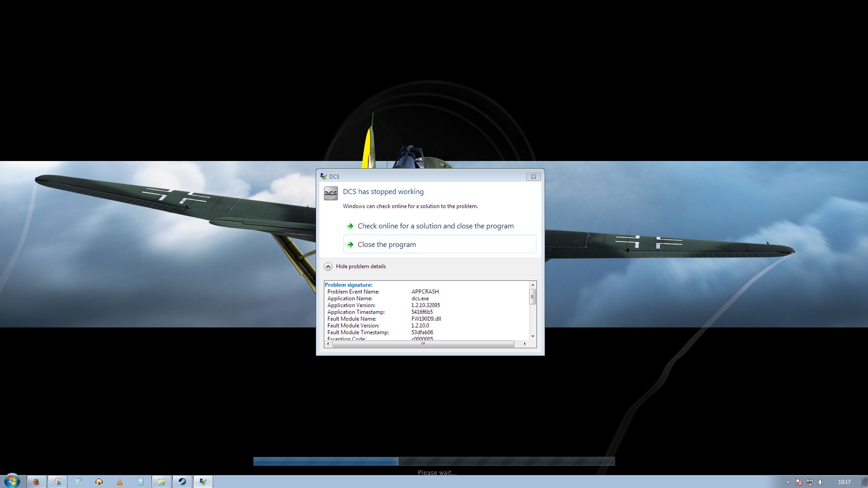Click the DCS logo icon in the dialog

331,194
